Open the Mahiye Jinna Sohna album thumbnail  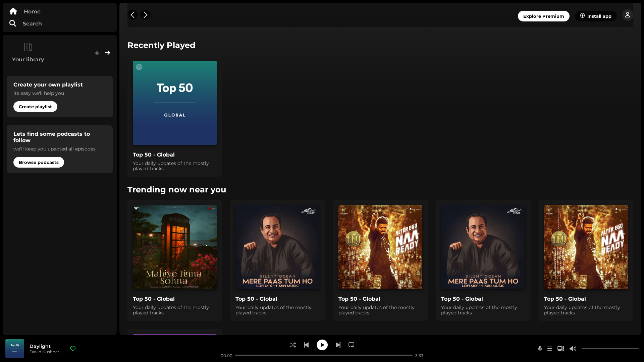coord(175,247)
